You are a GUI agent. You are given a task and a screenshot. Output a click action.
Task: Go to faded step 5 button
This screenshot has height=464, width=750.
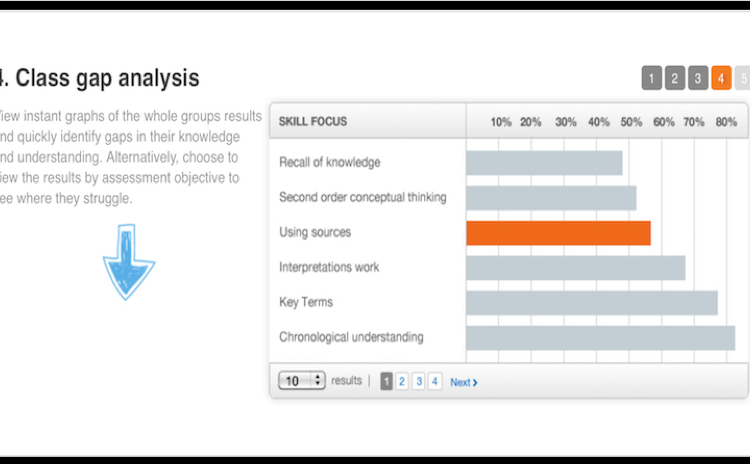(x=742, y=78)
